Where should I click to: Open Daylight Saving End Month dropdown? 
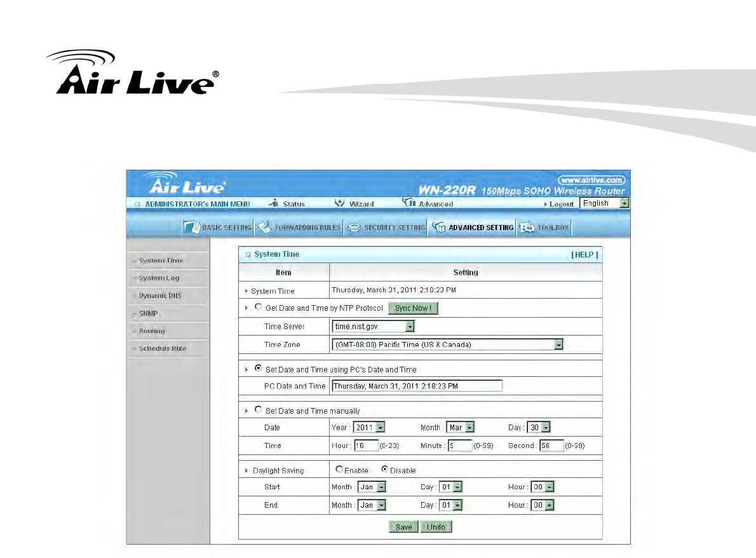(372, 505)
